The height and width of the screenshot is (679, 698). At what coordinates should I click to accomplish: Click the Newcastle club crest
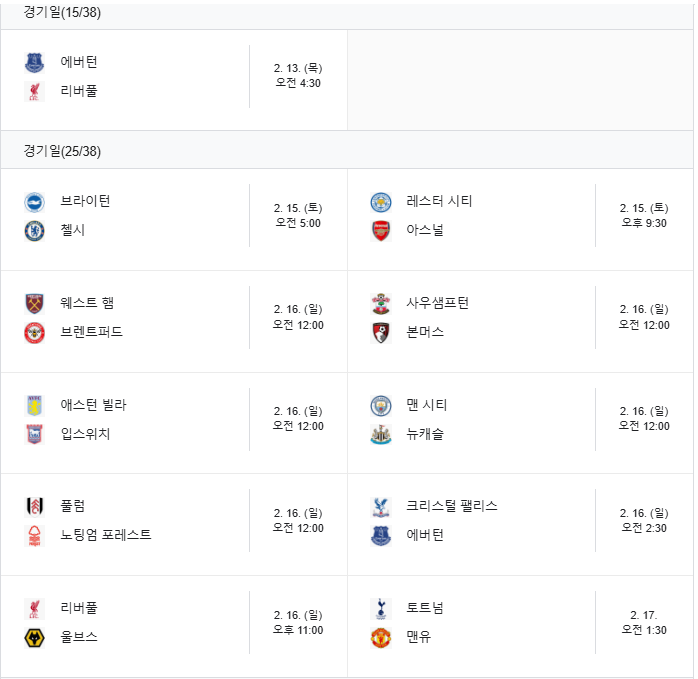point(381,435)
